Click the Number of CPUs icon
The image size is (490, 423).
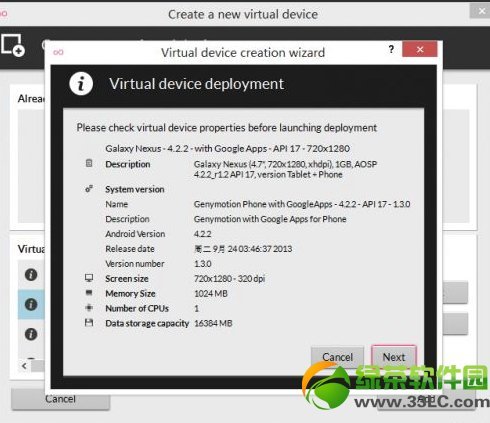pos(89,308)
